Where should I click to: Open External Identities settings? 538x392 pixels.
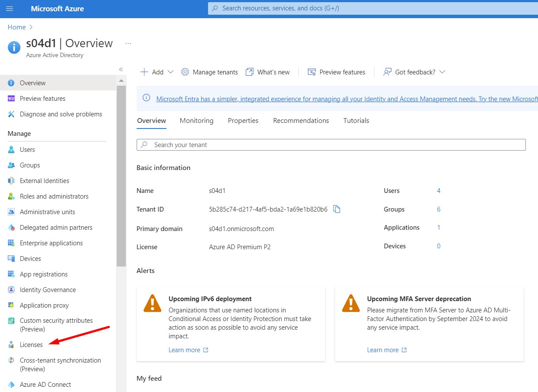pyautogui.click(x=44, y=180)
